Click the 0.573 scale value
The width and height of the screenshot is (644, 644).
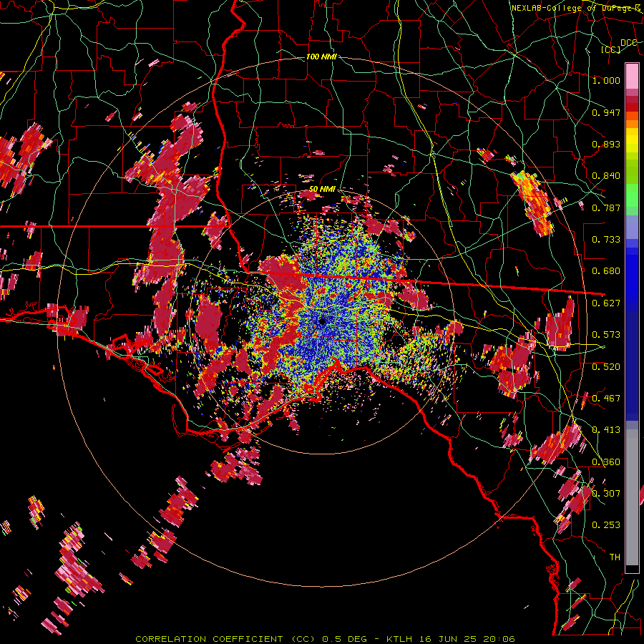606,335
